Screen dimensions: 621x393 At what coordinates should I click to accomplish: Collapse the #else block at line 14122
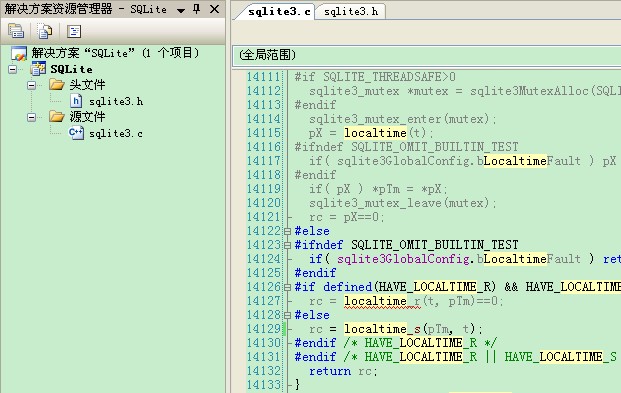(288, 231)
